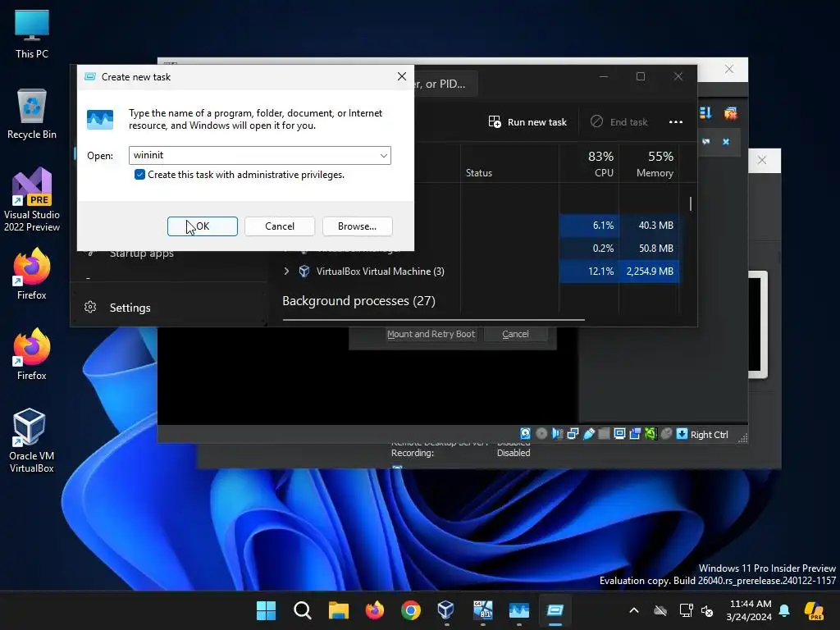Close the Create new task dialog
Viewport: 840px width, 630px height.
click(x=402, y=76)
